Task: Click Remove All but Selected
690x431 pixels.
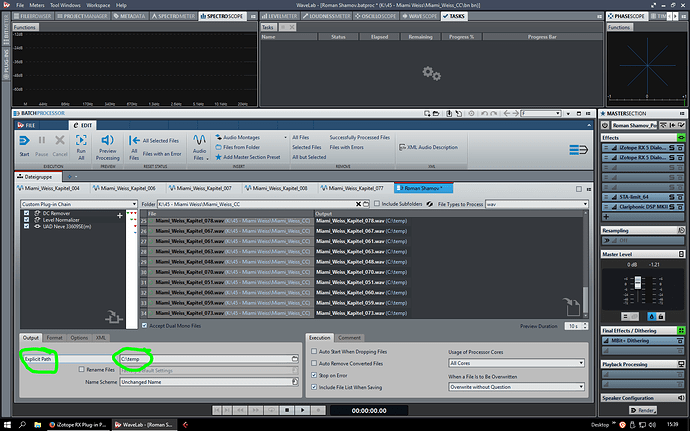Action: 309,157
